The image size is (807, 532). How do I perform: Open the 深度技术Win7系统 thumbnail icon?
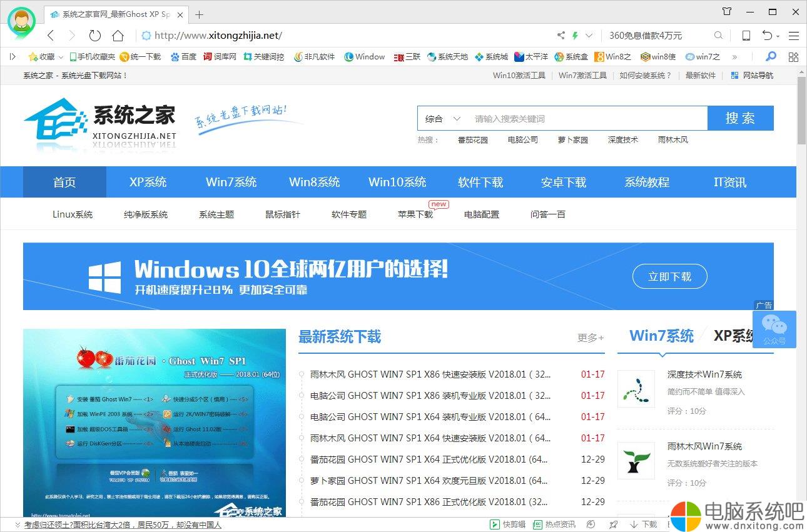click(636, 389)
